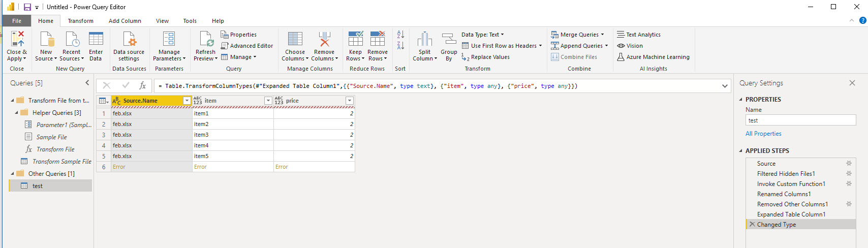The height and width of the screenshot is (248, 868).
Task: Open settings gear for Invoke Custom Function1
Action: (849, 183)
